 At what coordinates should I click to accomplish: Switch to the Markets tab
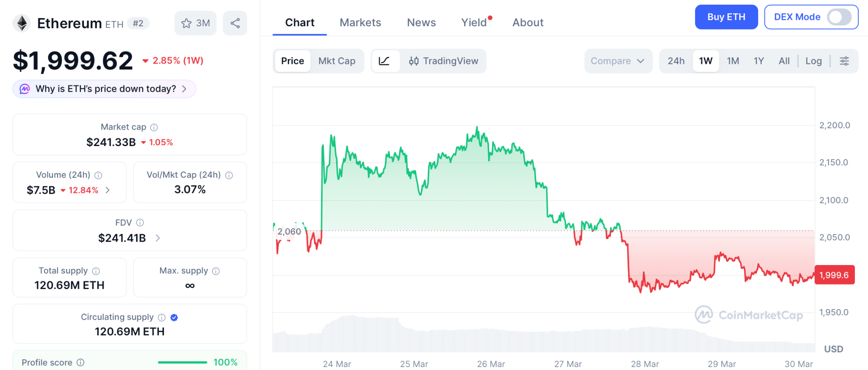360,22
